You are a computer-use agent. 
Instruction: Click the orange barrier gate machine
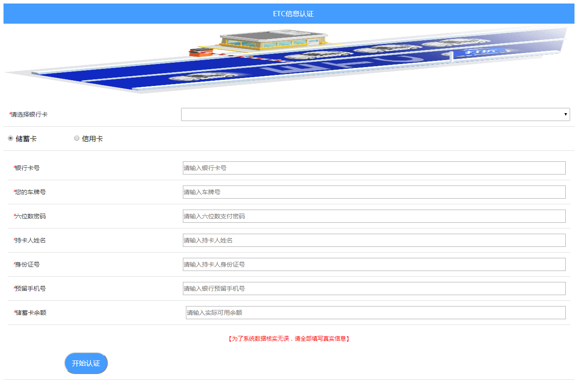[200, 52]
